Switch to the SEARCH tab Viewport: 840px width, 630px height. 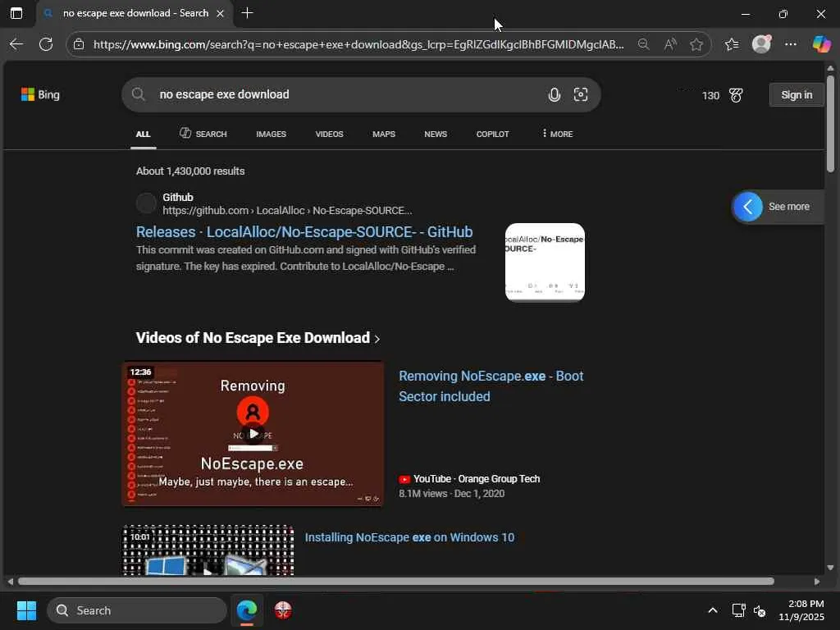click(203, 134)
